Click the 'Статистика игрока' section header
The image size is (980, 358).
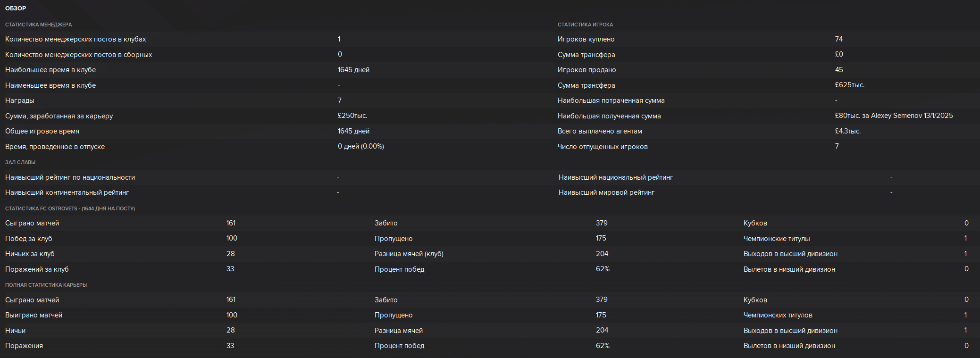585,25
